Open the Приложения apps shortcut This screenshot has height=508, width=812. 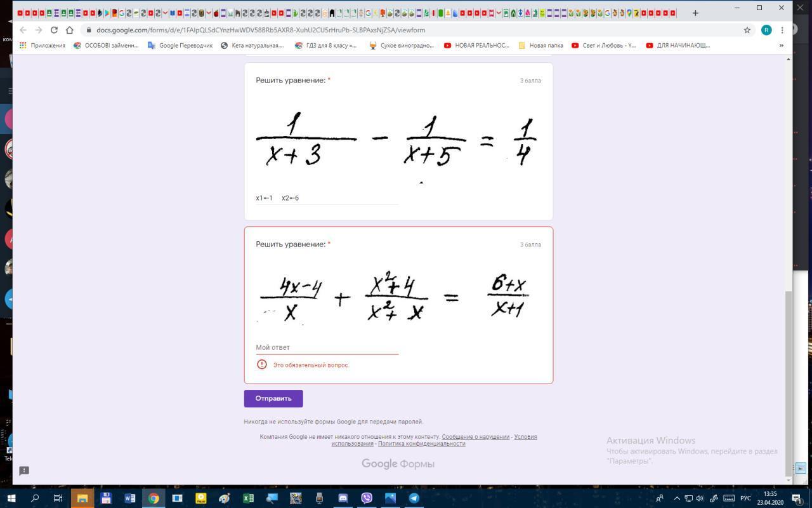[43, 46]
